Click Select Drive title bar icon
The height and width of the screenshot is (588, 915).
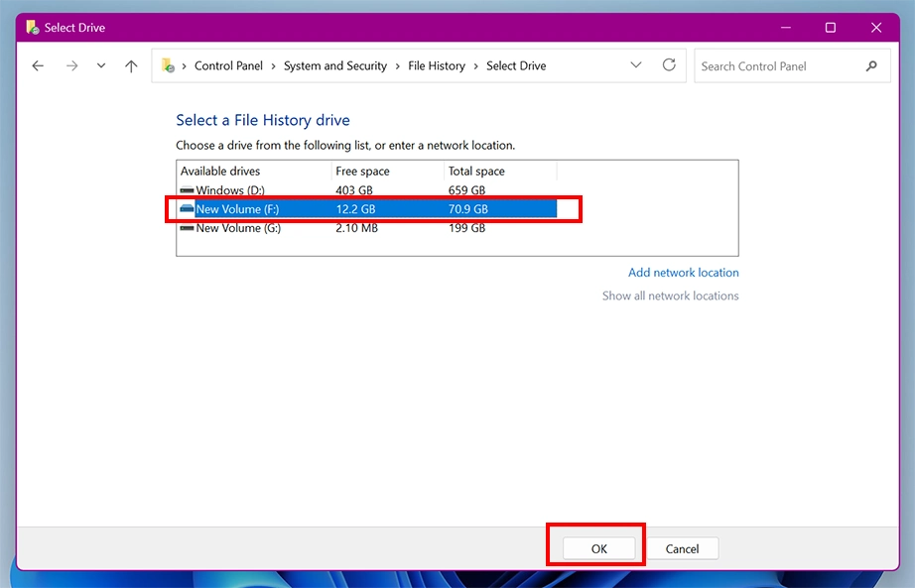tap(33, 27)
